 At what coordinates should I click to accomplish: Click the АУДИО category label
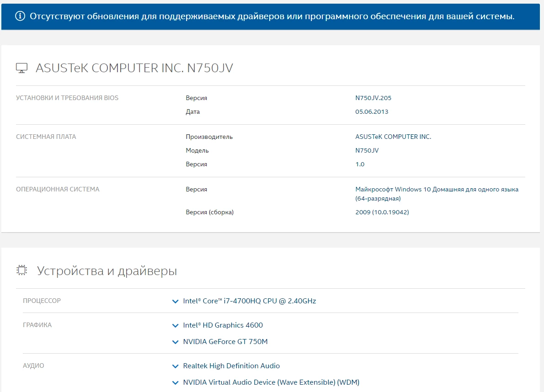(33, 366)
